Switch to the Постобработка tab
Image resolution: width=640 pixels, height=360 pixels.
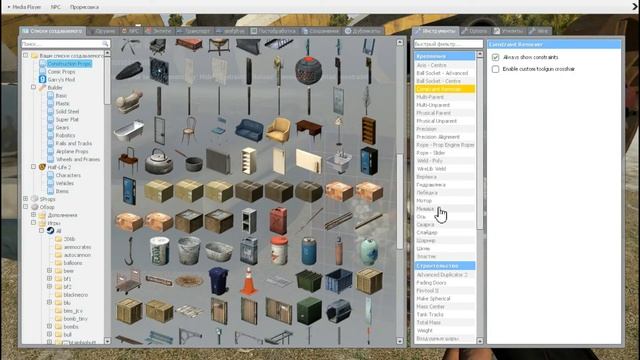273,31
